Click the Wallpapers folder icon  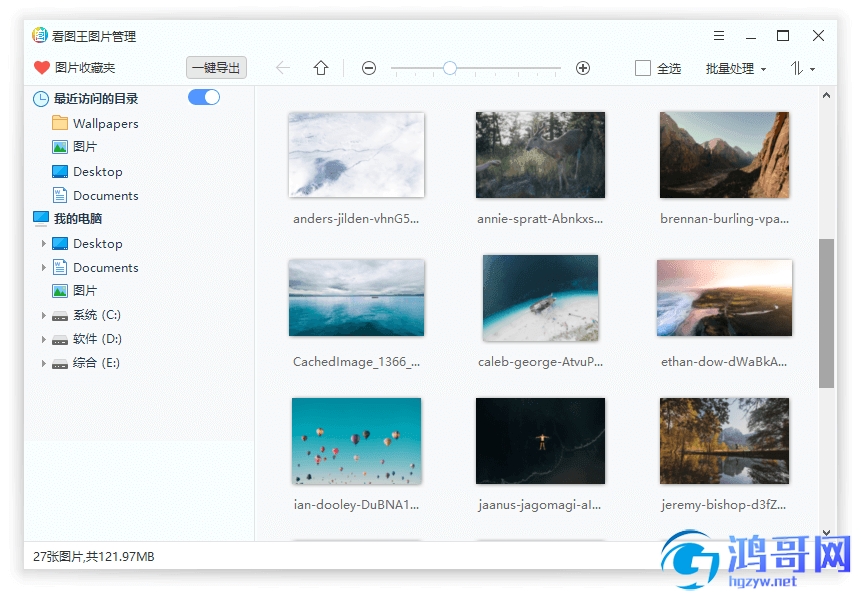(60, 123)
